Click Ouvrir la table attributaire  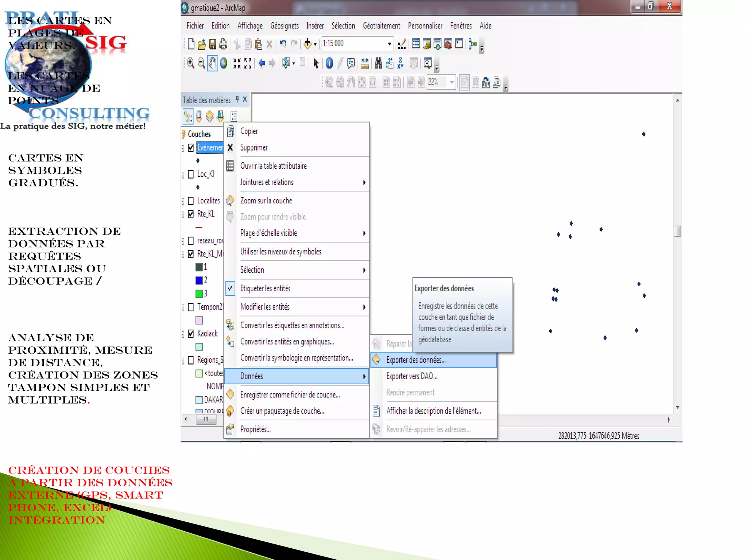click(273, 166)
